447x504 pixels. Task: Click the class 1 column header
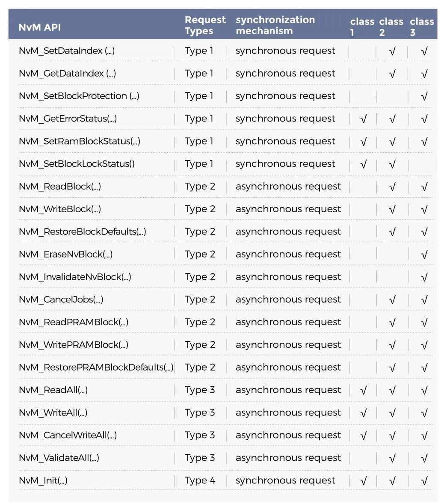[x=362, y=27]
